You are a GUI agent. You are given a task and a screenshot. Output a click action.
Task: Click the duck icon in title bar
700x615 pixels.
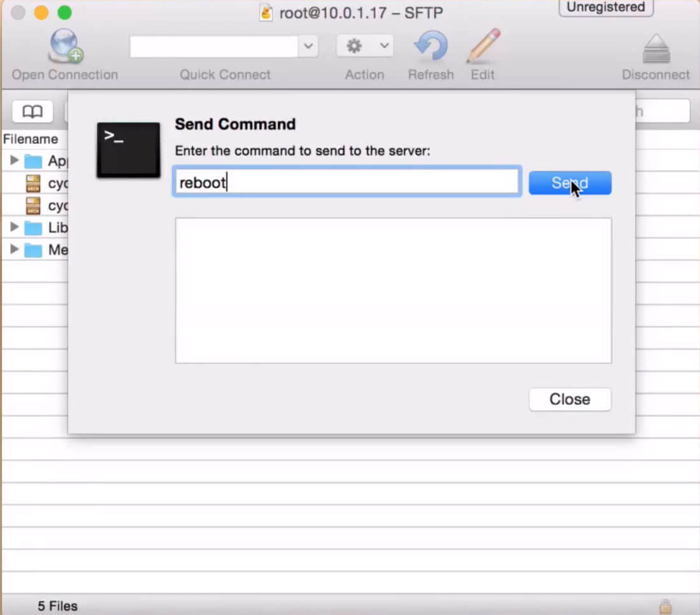[266, 13]
